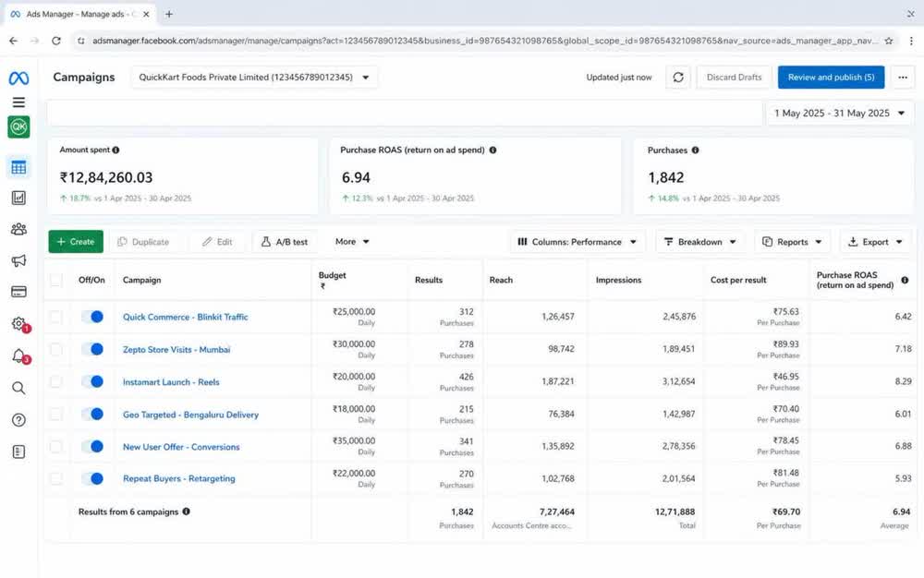This screenshot has width=924, height=578.
Task: Check the select-all checkbox in table header
Action: 56,280
